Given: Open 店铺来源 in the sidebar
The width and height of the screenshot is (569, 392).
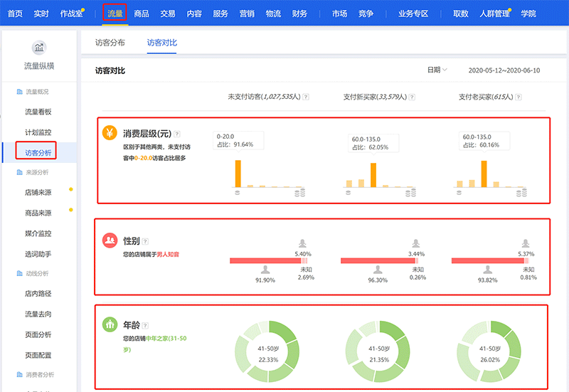Looking at the screenshot, I should pos(38,192).
